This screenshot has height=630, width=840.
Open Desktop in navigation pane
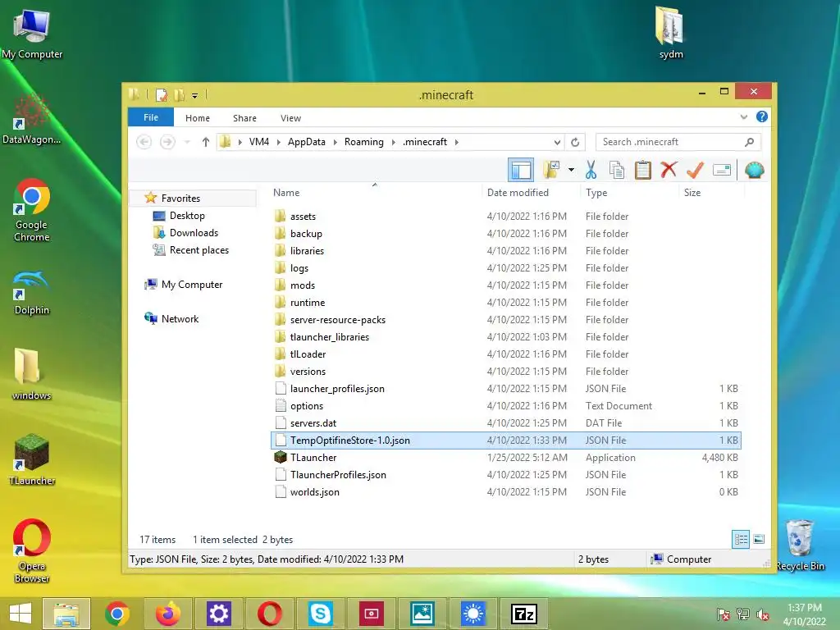click(187, 216)
